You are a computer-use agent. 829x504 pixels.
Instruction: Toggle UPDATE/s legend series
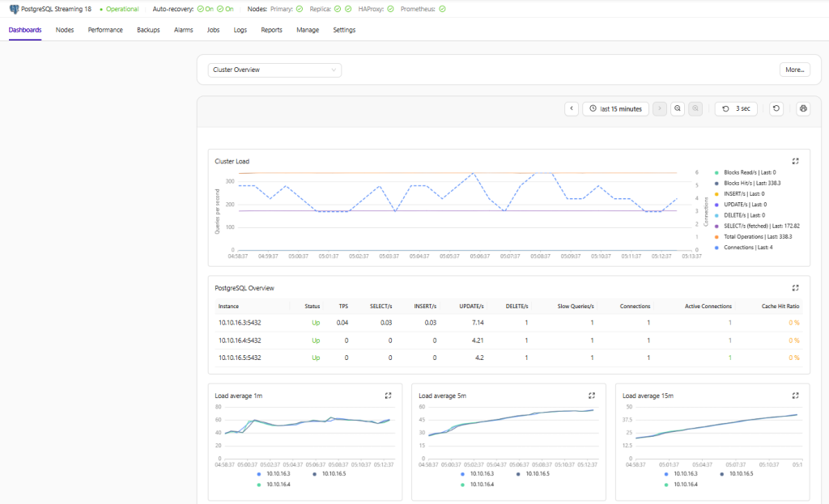[740, 205]
